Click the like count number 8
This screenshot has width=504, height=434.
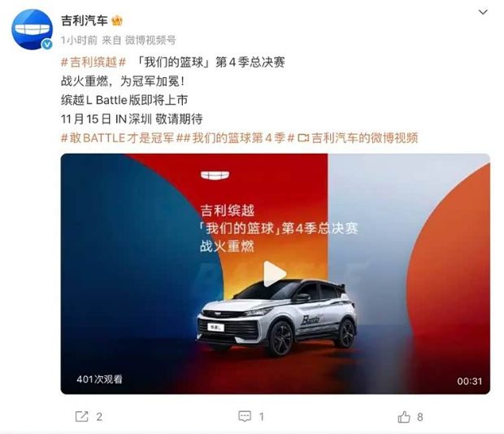coord(419,417)
